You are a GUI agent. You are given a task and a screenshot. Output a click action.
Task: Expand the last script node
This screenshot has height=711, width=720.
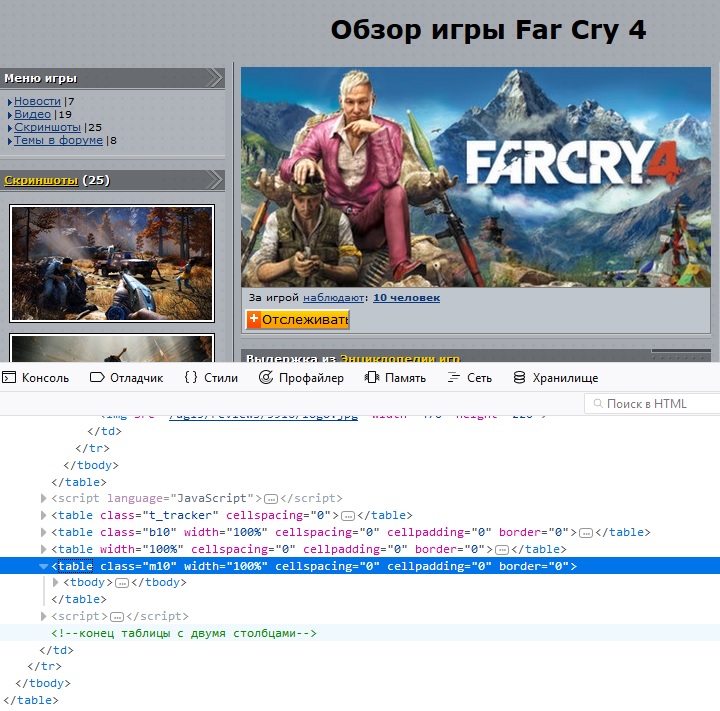pyautogui.click(x=44, y=616)
